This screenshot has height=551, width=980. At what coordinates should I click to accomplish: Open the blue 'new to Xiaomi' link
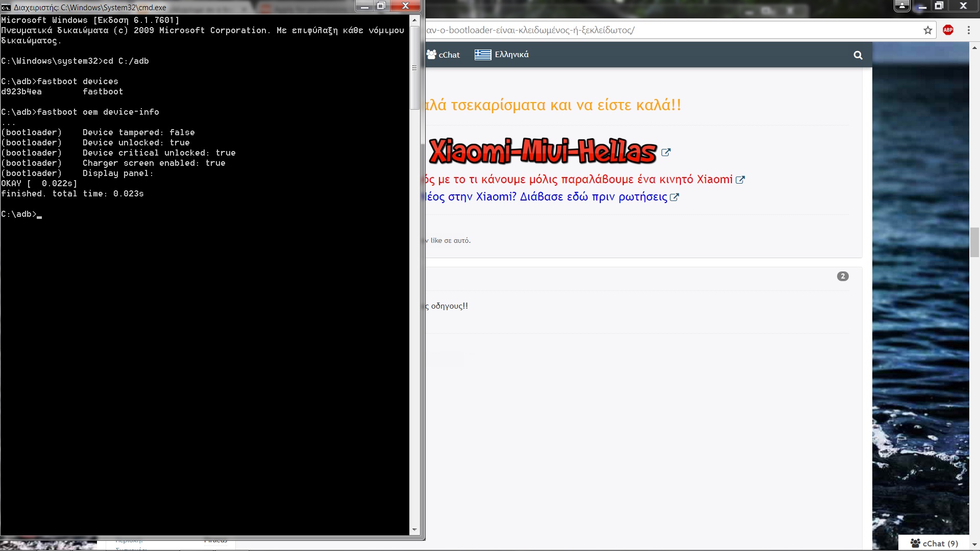(x=546, y=197)
